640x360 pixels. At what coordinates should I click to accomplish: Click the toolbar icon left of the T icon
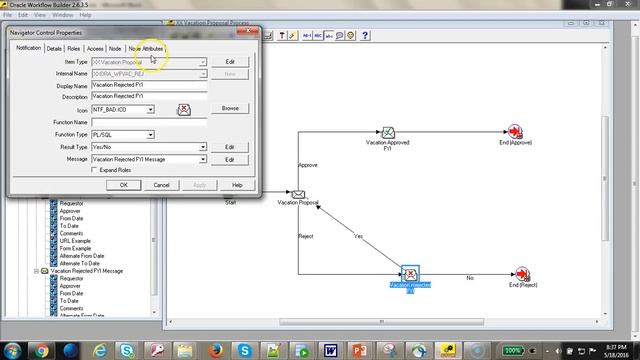tap(268, 36)
